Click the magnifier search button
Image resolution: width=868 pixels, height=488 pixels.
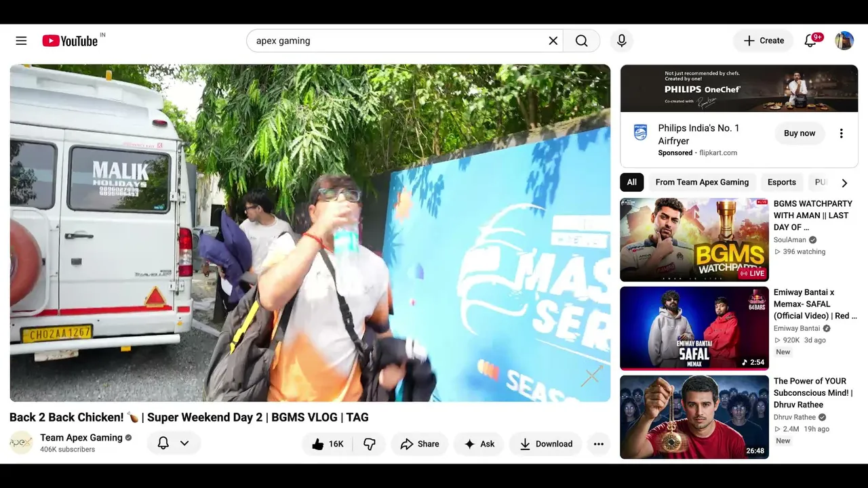pyautogui.click(x=582, y=41)
